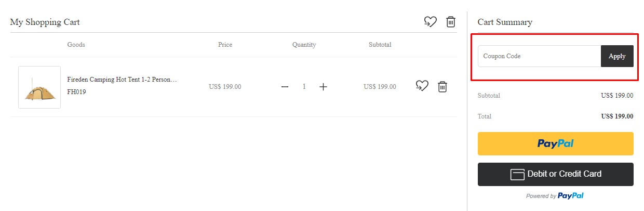The width and height of the screenshot is (644, 211).
Task: Open the Fireden Camping Hot Tent product link
Action: click(x=122, y=80)
